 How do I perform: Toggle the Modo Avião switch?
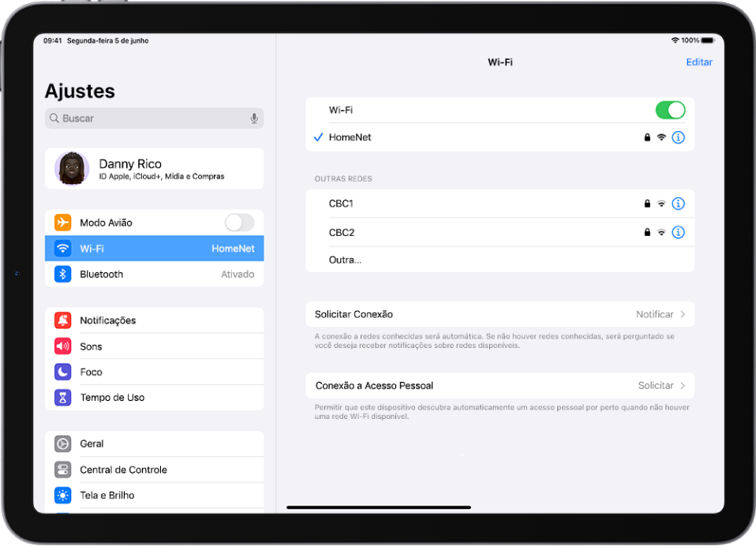tap(238, 222)
